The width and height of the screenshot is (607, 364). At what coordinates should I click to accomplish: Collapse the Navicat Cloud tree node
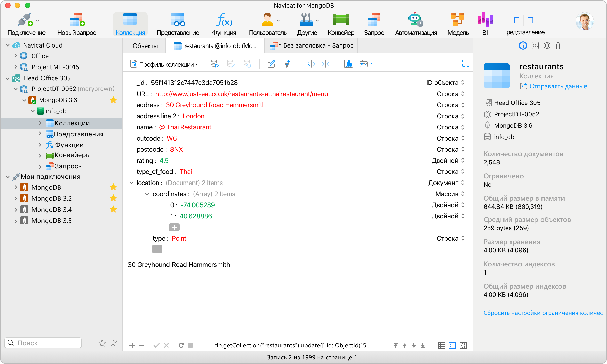point(8,45)
